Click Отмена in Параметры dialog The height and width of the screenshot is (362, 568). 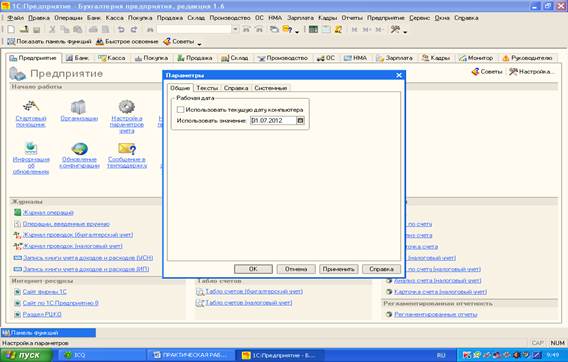pos(296,269)
